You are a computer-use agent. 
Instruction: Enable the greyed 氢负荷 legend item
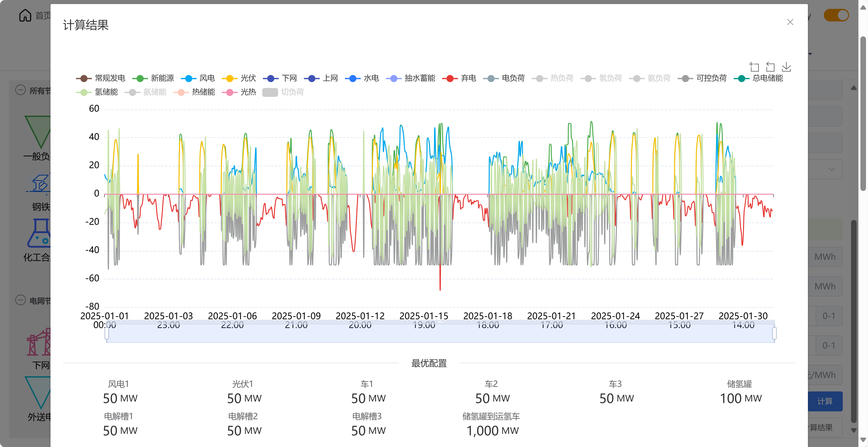click(x=601, y=78)
